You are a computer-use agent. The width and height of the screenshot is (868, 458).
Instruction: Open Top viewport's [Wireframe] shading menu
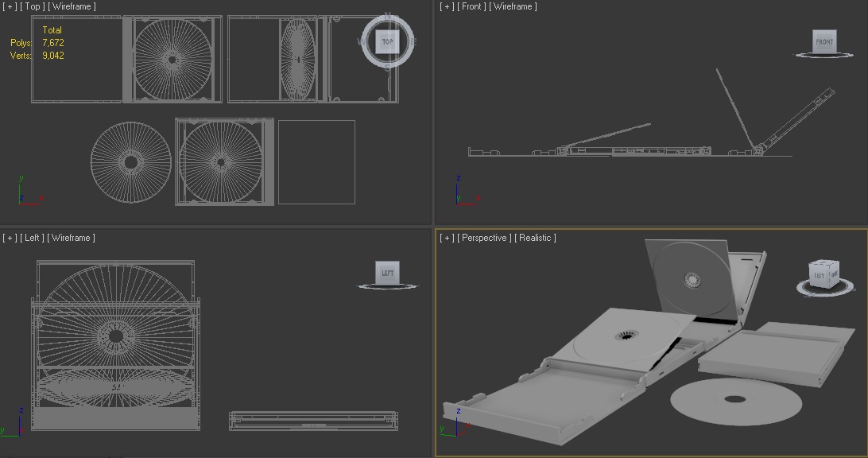coord(72,6)
